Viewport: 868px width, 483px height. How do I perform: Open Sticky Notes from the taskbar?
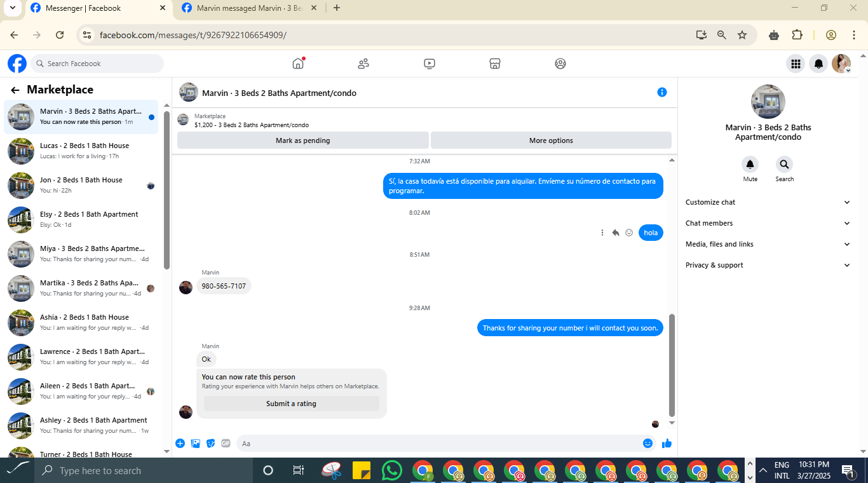(x=362, y=471)
